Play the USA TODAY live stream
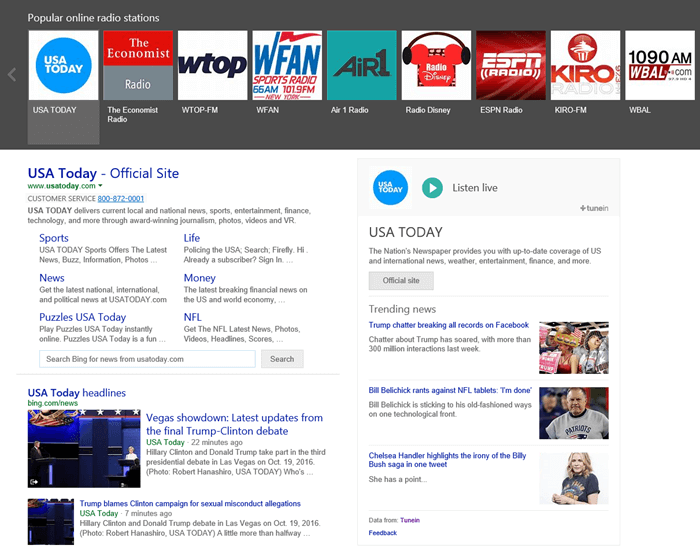Viewport: 700px width, 549px height. (x=432, y=188)
